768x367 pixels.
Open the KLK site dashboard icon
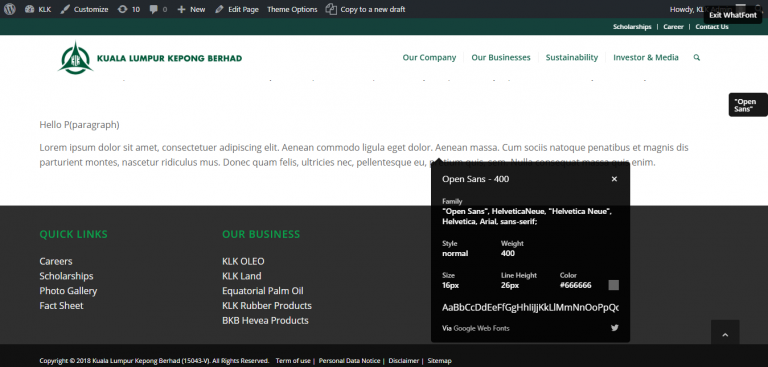click(29, 9)
